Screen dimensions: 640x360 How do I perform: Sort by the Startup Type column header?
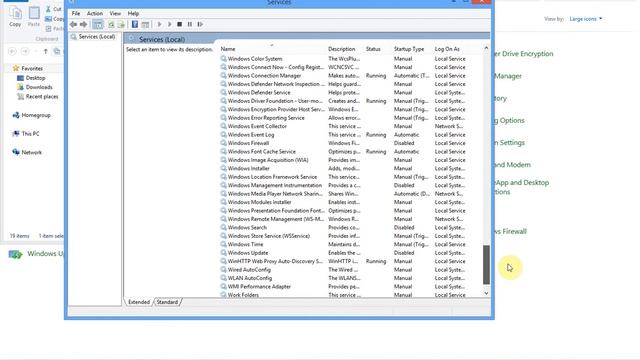[x=409, y=49]
